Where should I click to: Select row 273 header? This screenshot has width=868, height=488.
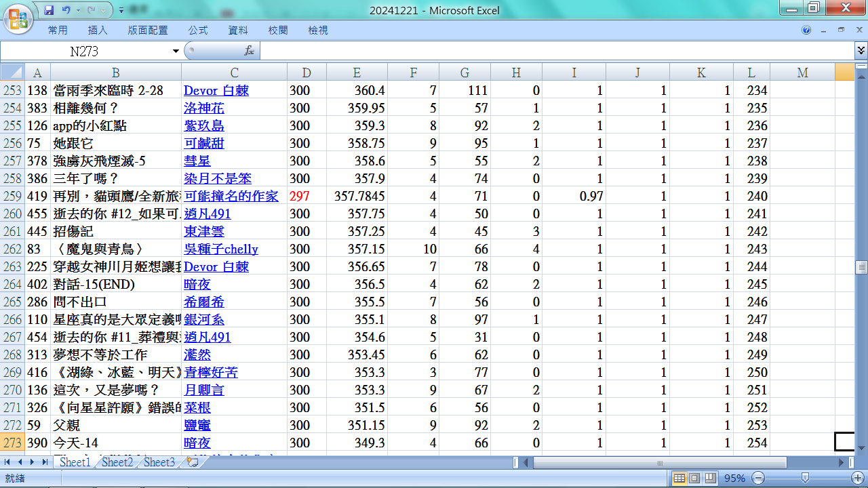(x=12, y=443)
